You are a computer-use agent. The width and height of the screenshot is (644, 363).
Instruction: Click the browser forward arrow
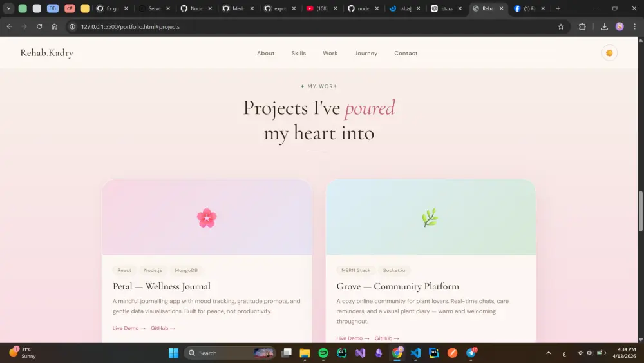24,26
